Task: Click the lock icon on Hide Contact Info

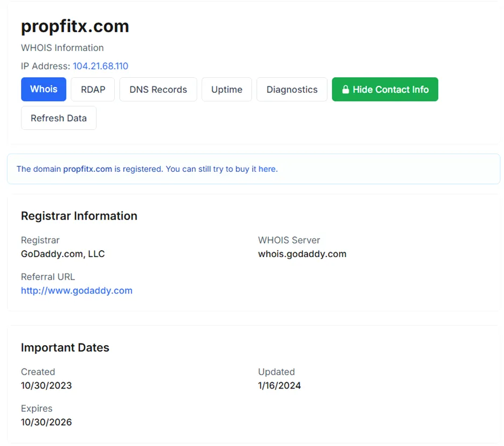Action: tap(345, 90)
